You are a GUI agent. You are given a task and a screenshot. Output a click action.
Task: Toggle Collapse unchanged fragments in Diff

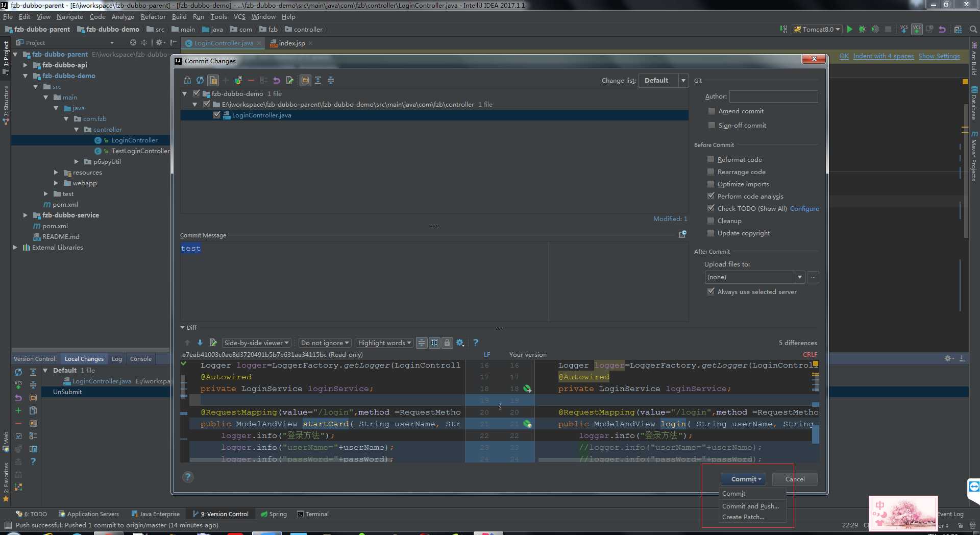[x=422, y=343]
